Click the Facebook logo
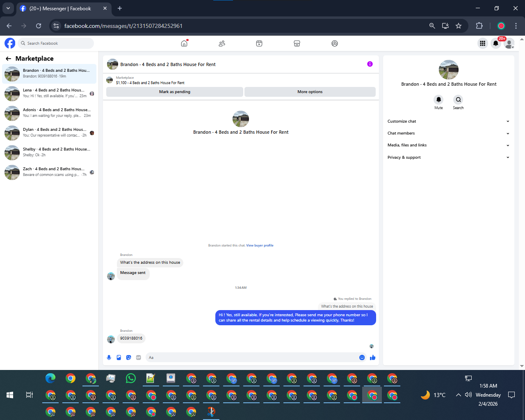 pos(10,43)
